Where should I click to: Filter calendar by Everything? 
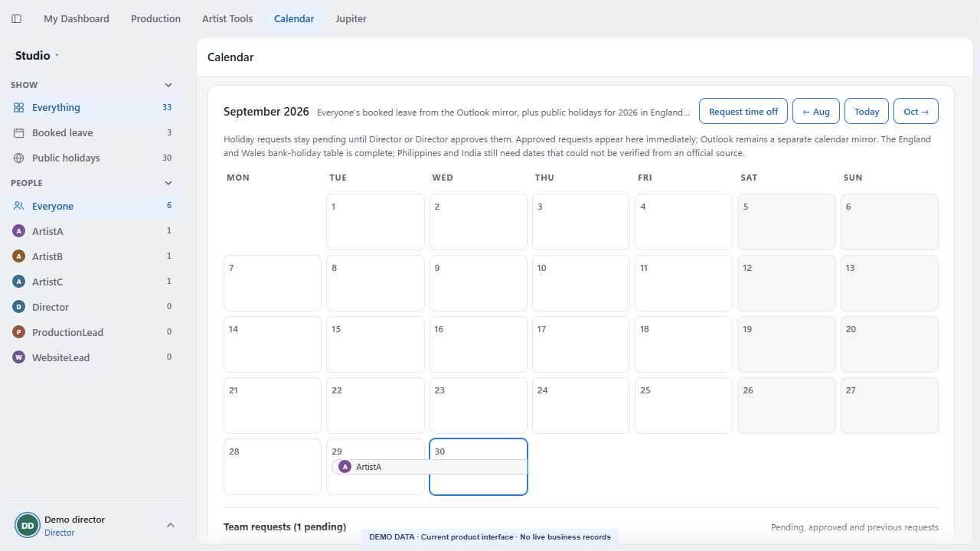pos(92,108)
